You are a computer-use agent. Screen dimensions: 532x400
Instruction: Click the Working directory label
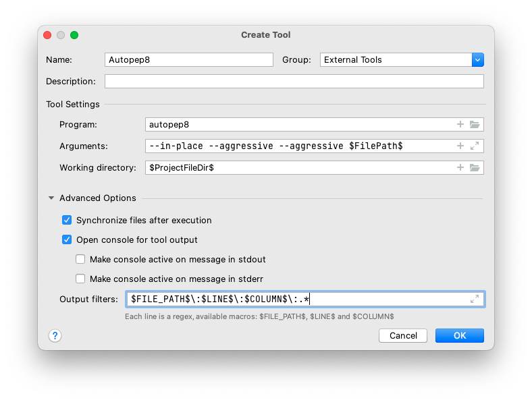(x=98, y=167)
